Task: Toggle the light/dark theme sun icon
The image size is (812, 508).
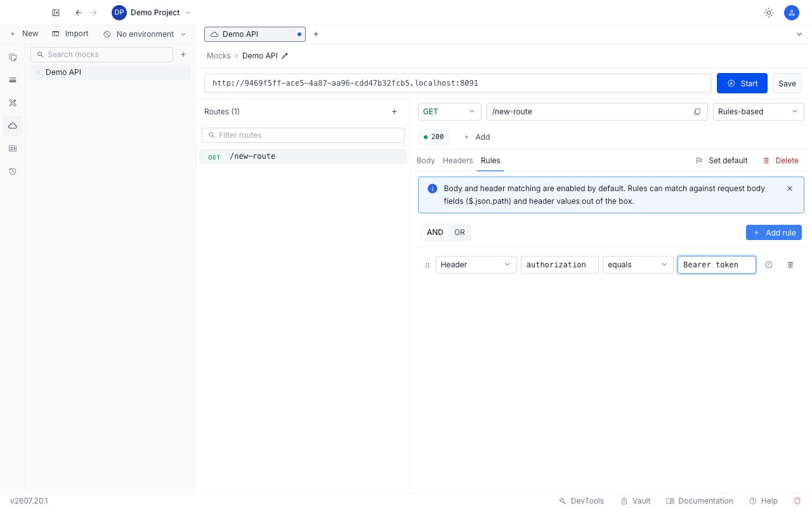Action: pyautogui.click(x=769, y=13)
